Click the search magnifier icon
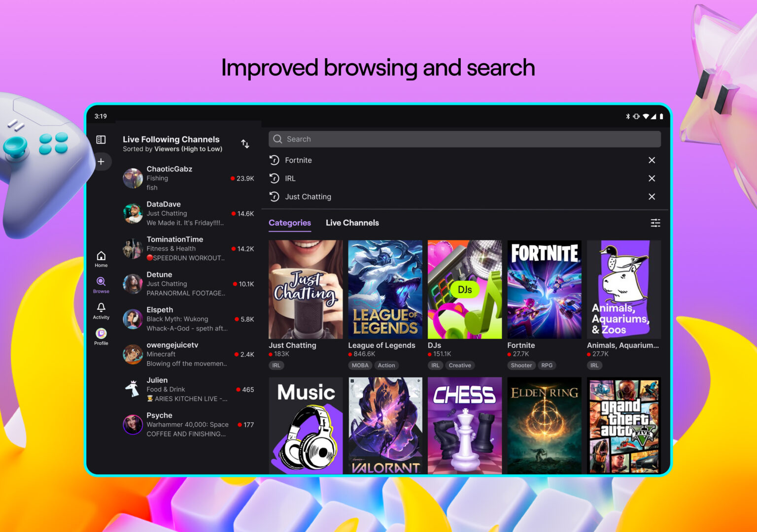Screen dimensions: 757x532 click(x=277, y=139)
